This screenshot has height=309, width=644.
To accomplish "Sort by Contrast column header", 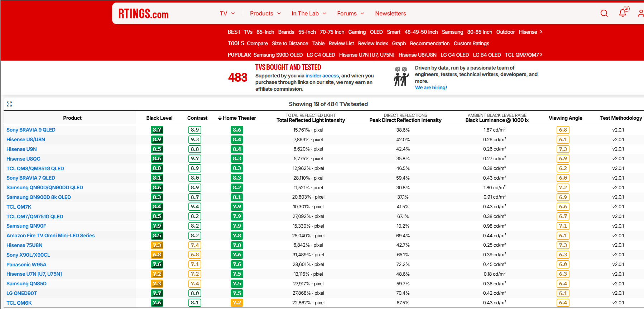I will click(x=197, y=118).
